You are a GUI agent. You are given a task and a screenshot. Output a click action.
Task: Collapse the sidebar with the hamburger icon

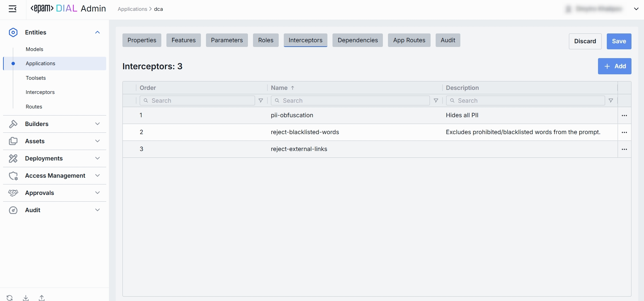coord(13,9)
